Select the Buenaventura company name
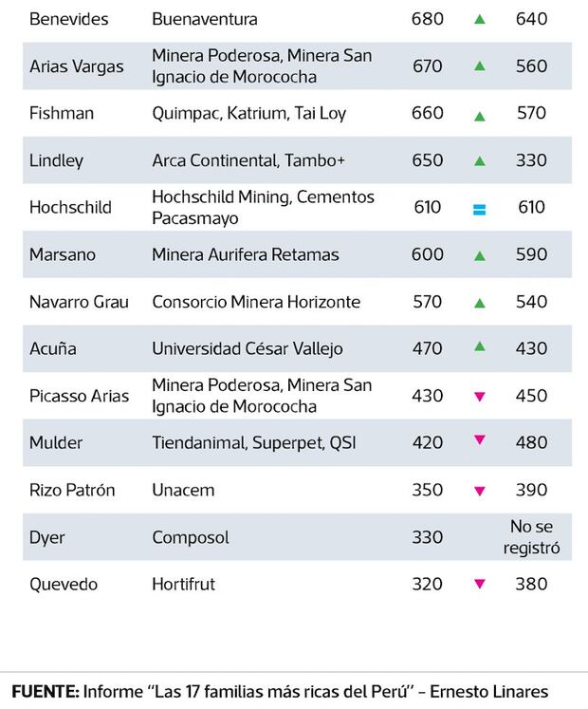The width and height of the screenshot is (588, 709). pyautogui.click(x=204, y=19)
